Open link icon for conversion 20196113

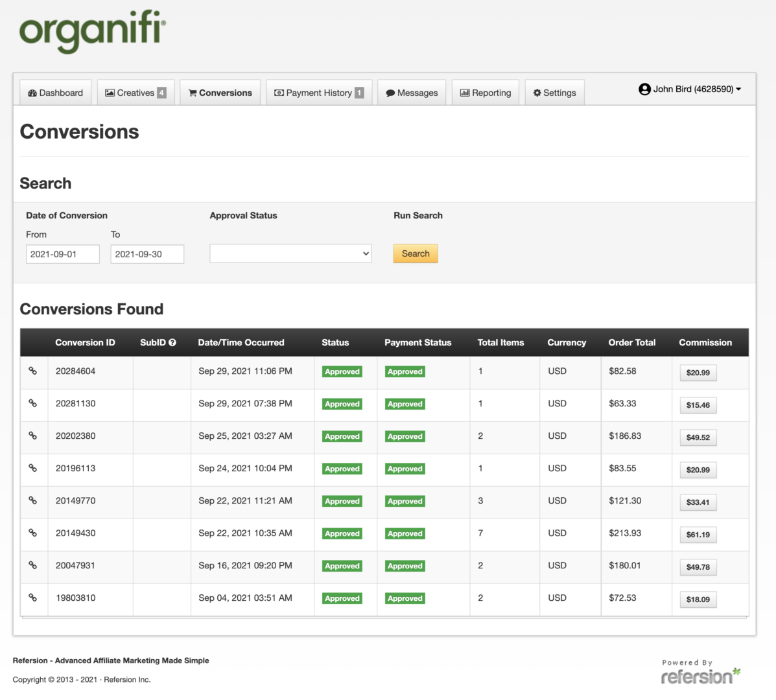tap(32, 468)
